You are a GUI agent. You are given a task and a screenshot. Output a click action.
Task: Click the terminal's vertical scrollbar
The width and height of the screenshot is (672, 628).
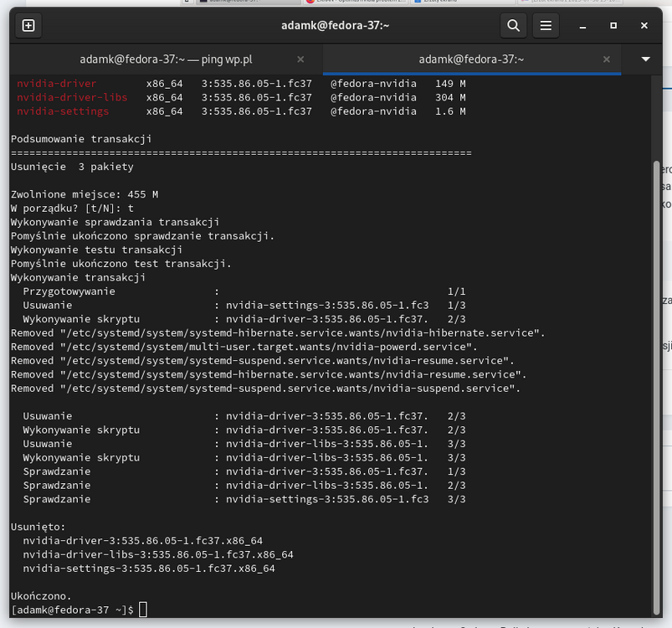pos(656,385)
